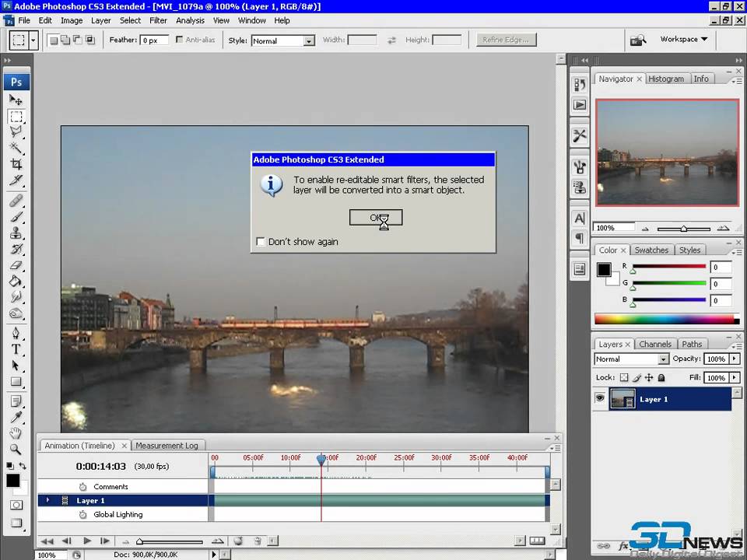Toggle lock image pixels
This screenshot has width=747, height=560.
click(x=637, y=378)
